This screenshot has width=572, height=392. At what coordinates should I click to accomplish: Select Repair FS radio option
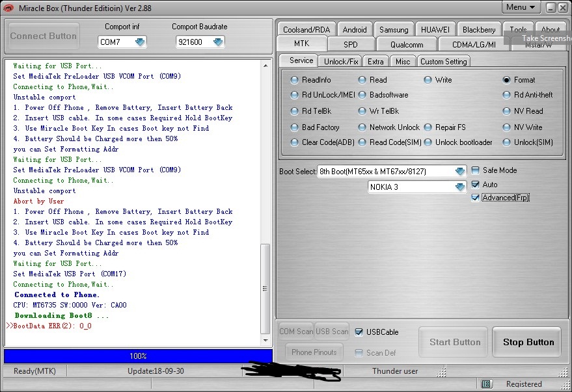[428, 127]
